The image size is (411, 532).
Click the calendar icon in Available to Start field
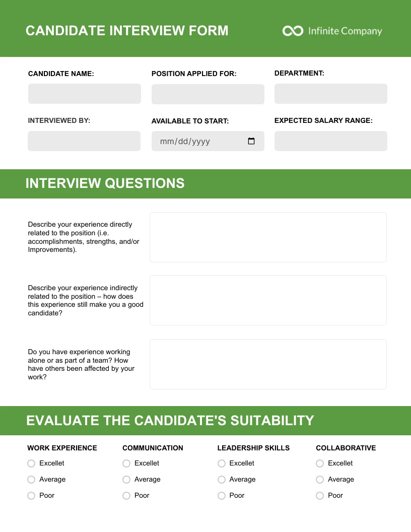tap(251, 142)
